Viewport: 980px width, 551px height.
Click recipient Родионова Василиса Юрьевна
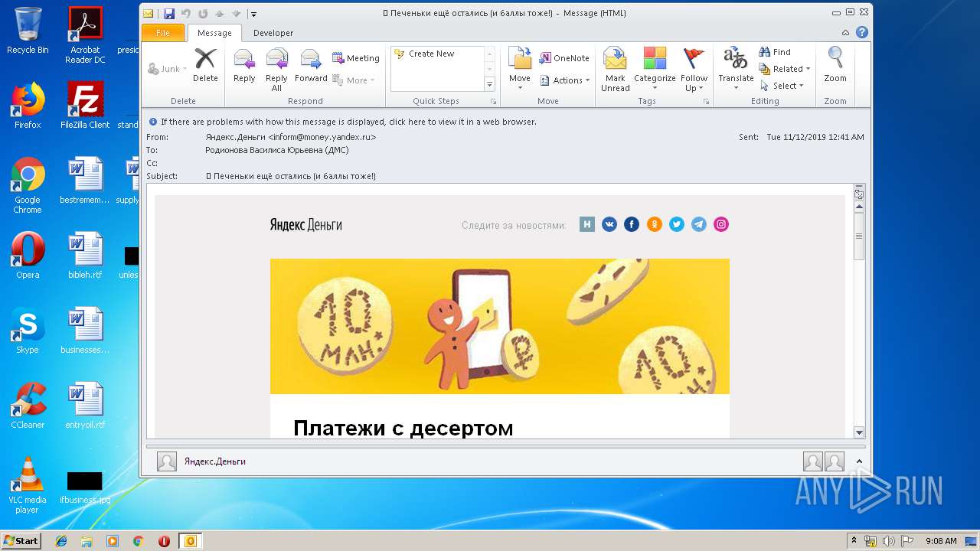coord(276,150)
